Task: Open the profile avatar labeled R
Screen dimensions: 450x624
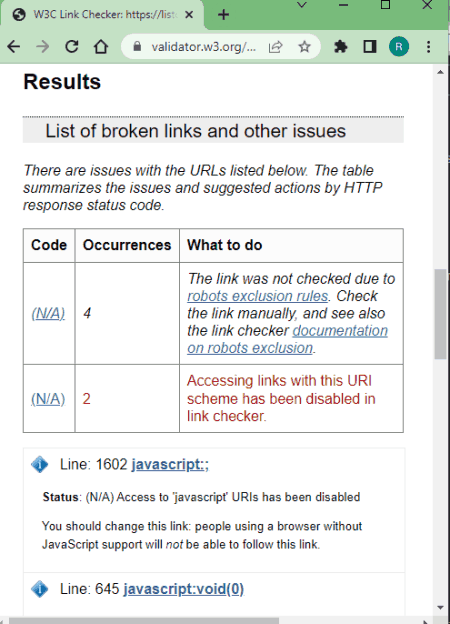Action: coord(399,47)
